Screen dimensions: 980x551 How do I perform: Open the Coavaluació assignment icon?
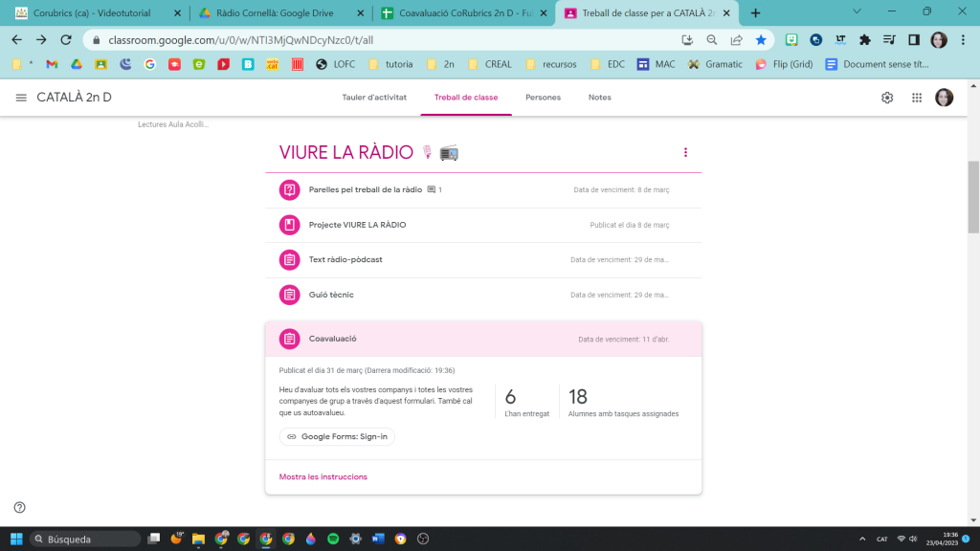(289, 339)
